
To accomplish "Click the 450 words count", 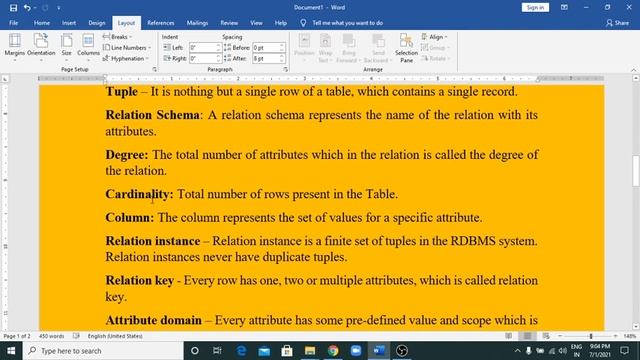I will click(51, 336).
